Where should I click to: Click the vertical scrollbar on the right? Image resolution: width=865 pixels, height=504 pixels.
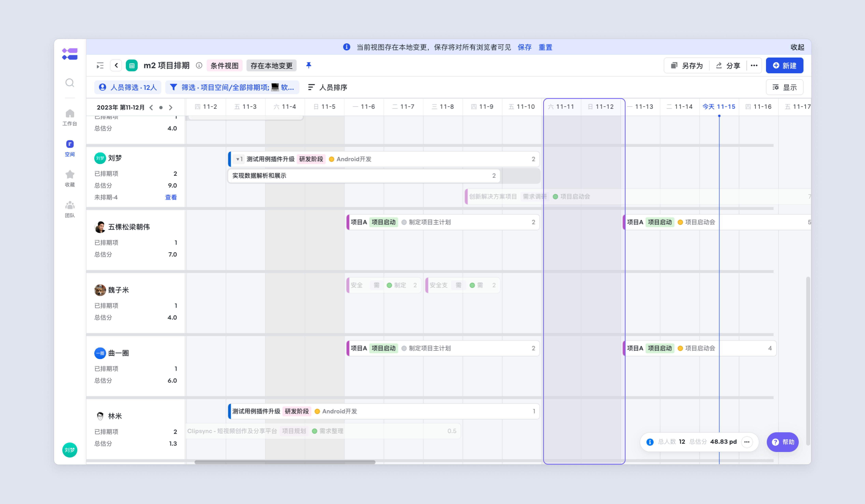808,361
